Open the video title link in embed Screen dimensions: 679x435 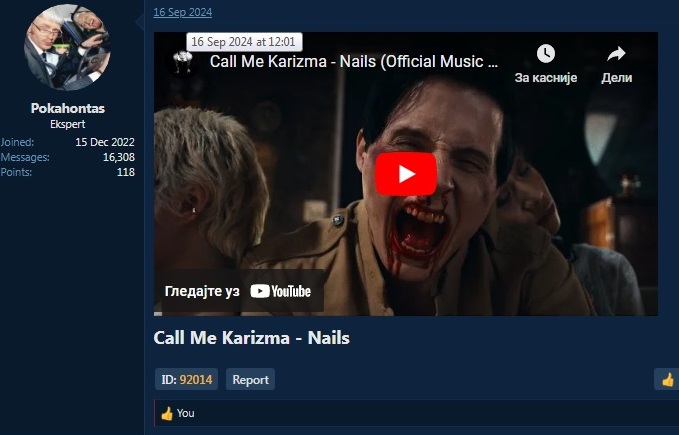(354, 61)
